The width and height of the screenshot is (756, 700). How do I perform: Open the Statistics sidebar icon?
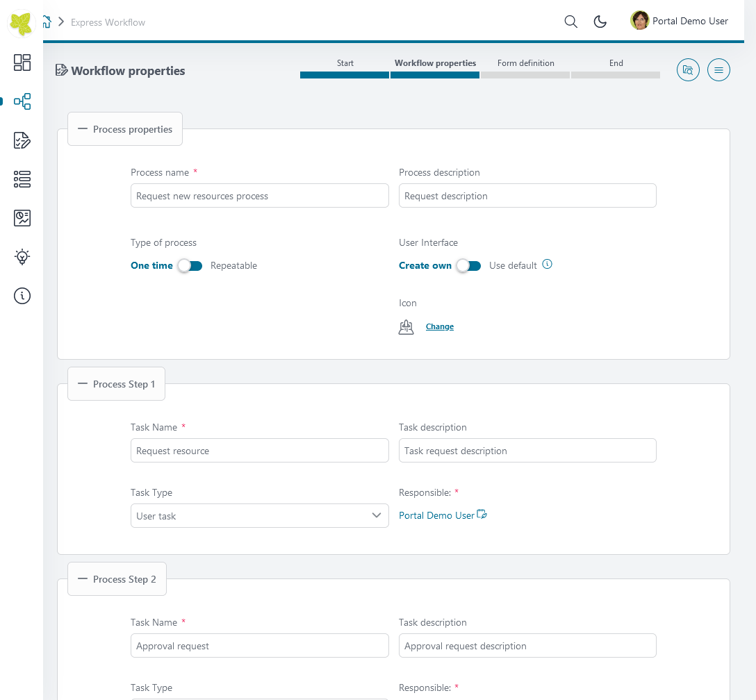[x=22, y=218]
